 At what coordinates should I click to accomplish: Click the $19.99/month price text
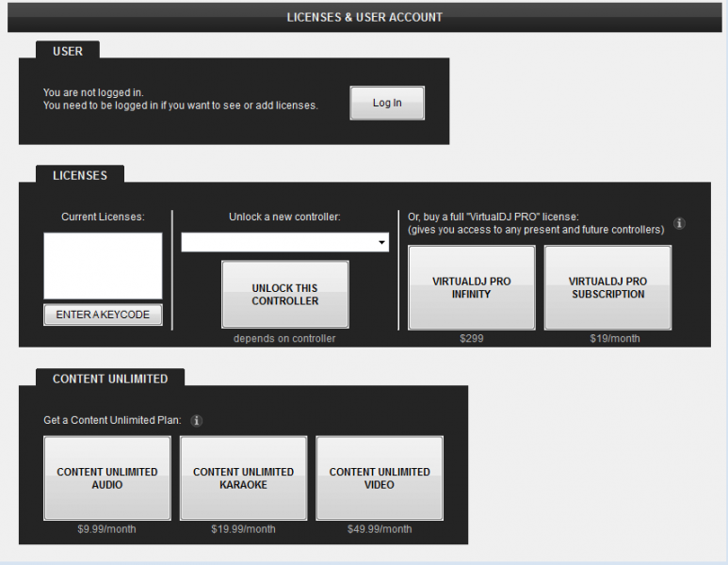pyautogui.click(x=243, y=529)
